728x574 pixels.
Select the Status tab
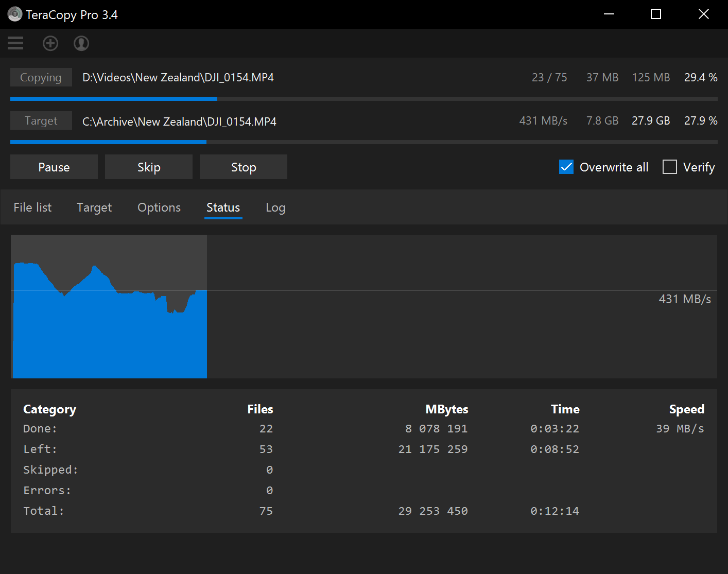coord(223,207)
